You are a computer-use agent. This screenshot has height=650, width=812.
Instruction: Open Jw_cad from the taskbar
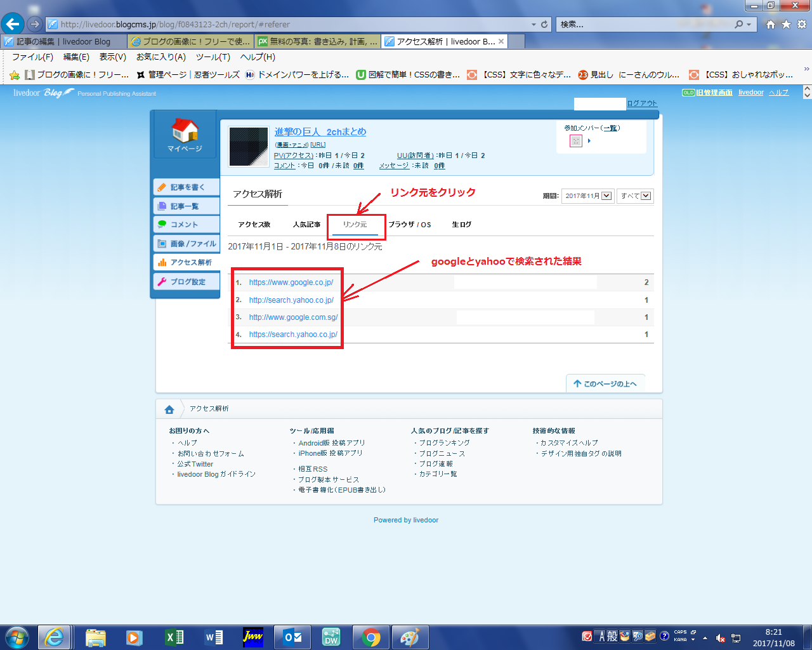(x=253, y=637)
